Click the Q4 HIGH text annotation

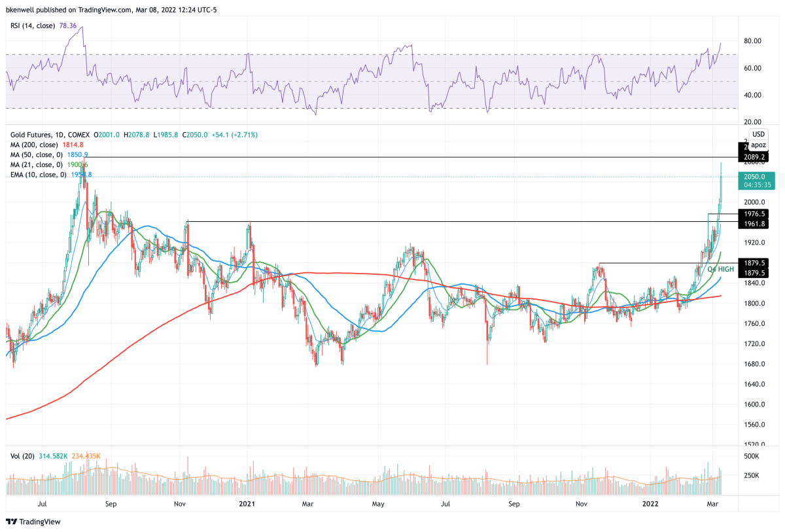pos(710,269)
